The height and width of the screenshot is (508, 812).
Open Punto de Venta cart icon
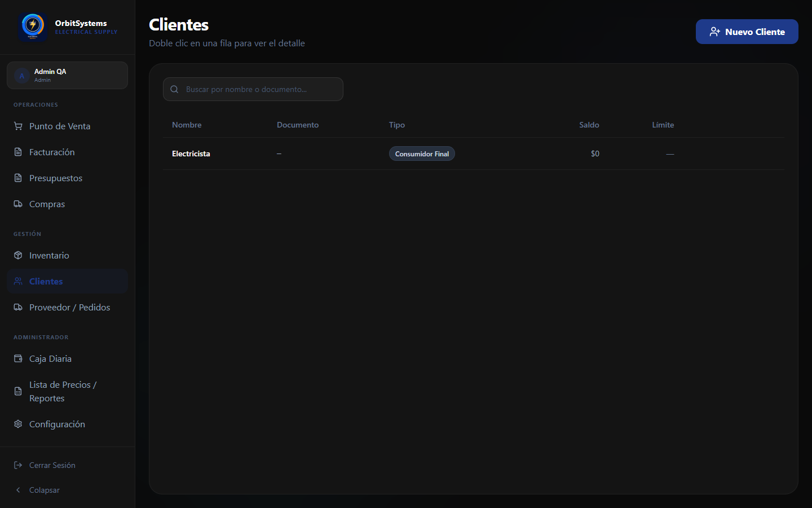point(18,126)
